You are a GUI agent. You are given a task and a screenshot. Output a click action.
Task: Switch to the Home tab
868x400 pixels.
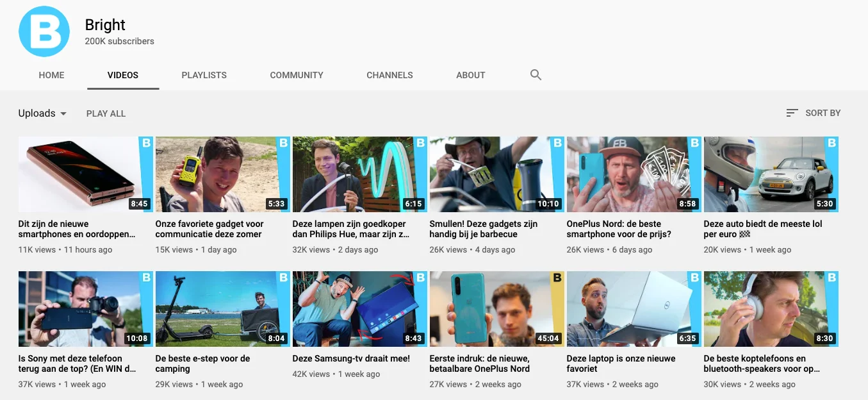click(x=51, y=75)
